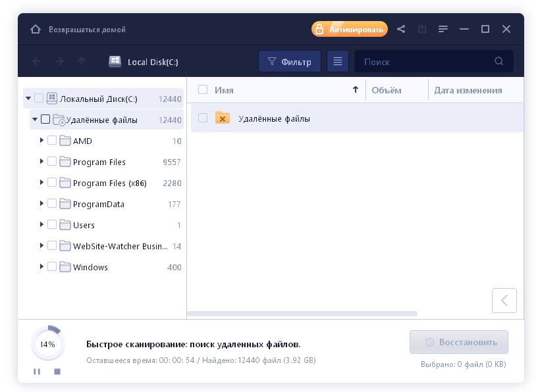Expand the Program Files (x86) folder

41,182
